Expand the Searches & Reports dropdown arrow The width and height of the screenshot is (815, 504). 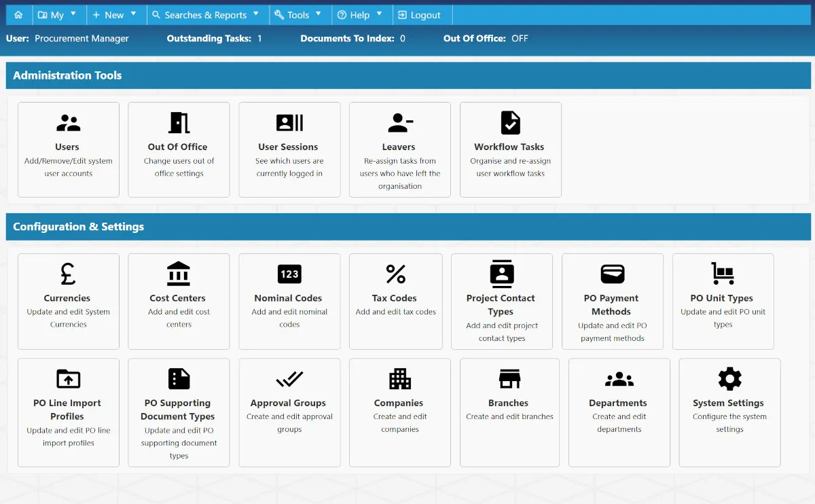(x=256, y=13)
